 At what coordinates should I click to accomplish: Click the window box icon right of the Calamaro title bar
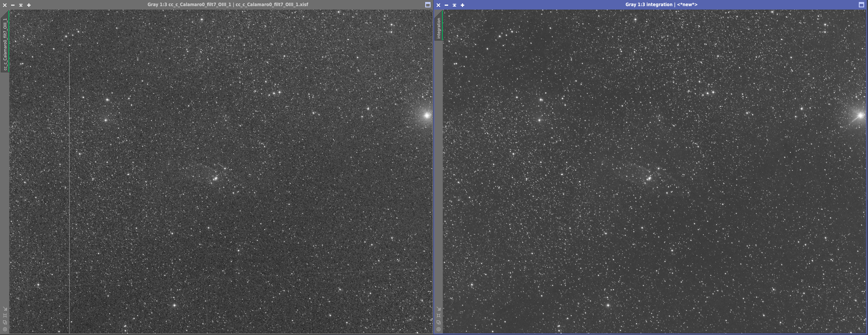428,5
